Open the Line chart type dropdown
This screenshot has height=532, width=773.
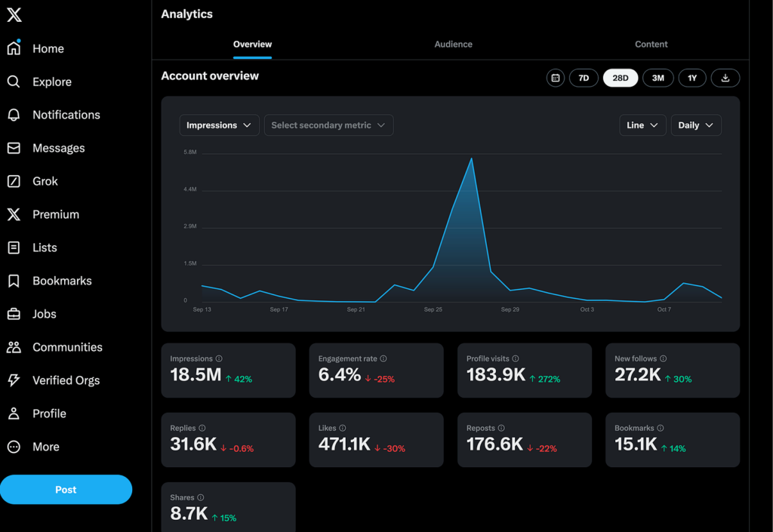click(x=642, y=125)
